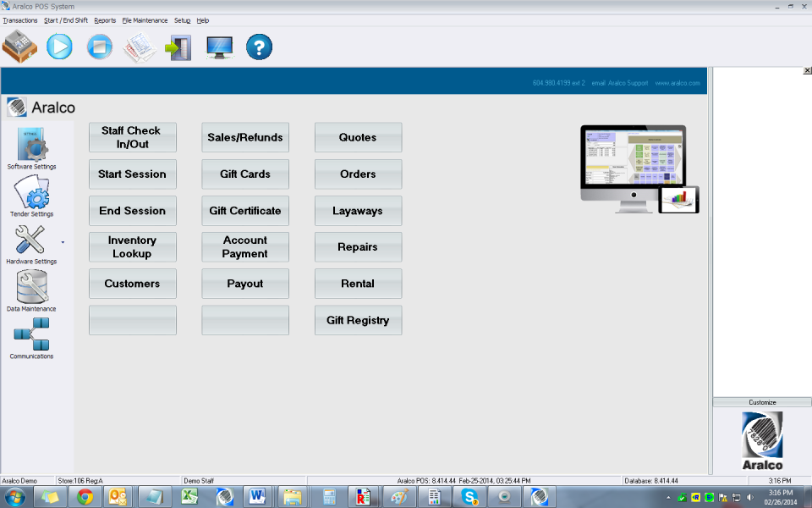Open the cash register transactions toolbar icon
The image size is (812, 508).
coord(19,47)
